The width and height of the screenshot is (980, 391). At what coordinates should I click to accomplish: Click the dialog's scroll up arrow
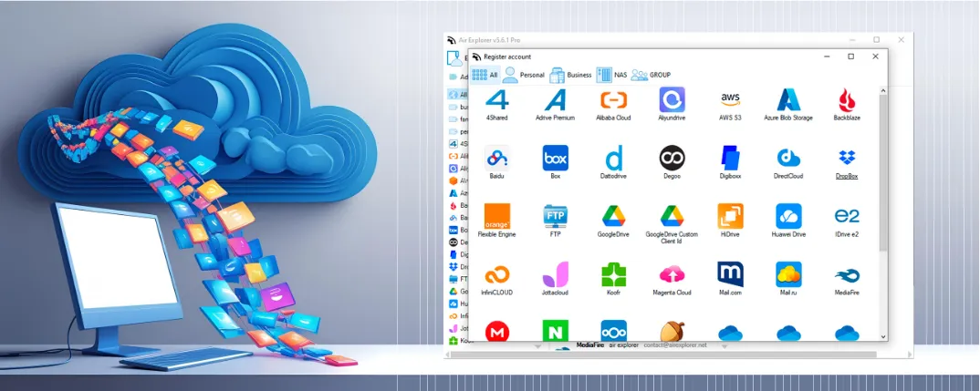[883, 91]
